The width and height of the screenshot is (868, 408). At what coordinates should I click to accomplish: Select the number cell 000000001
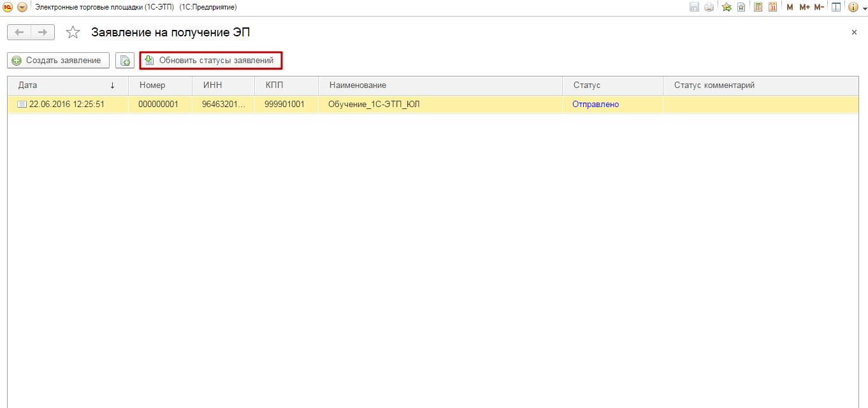click(x=160, y=105)
